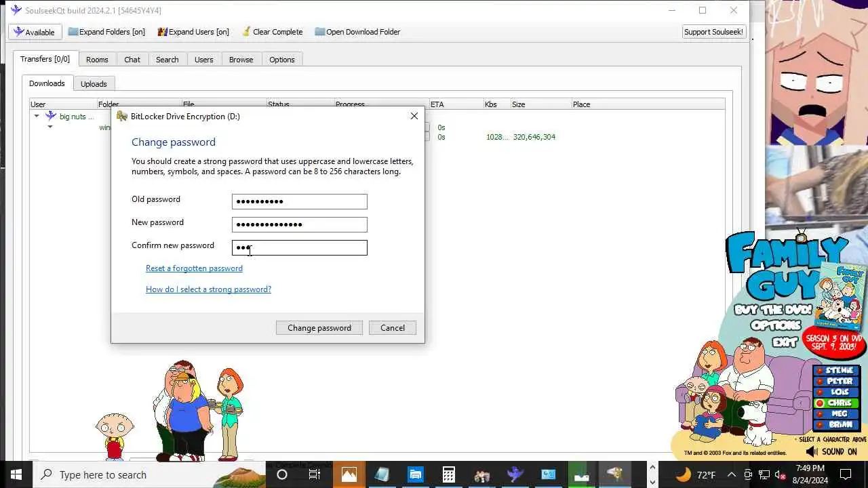Focus the Old password field
This screenshot has width=868, height=488.
click(x=300, y=201)
